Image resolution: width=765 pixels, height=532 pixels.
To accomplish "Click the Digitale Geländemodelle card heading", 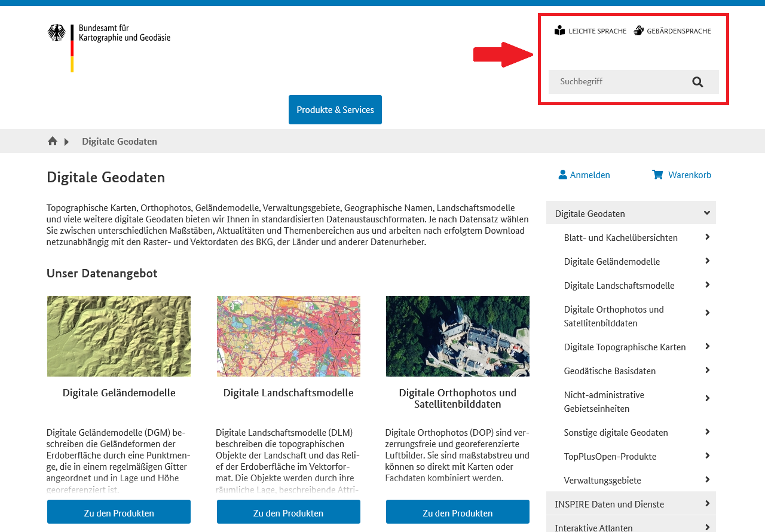I will click(119, 393).
